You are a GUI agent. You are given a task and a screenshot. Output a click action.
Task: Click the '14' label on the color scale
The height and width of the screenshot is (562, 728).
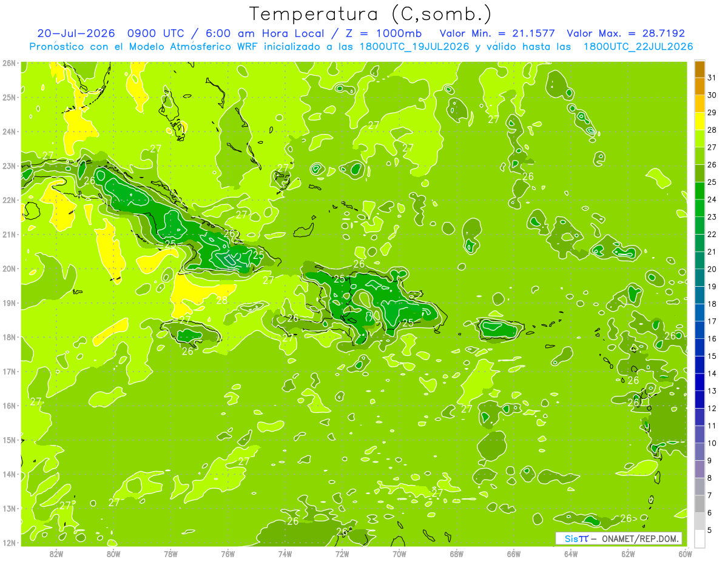pos(712,373)
